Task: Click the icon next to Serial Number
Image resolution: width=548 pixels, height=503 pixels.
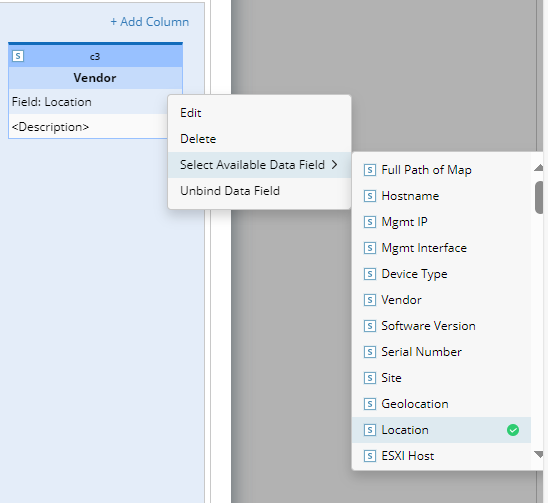Action: [370, 352]
